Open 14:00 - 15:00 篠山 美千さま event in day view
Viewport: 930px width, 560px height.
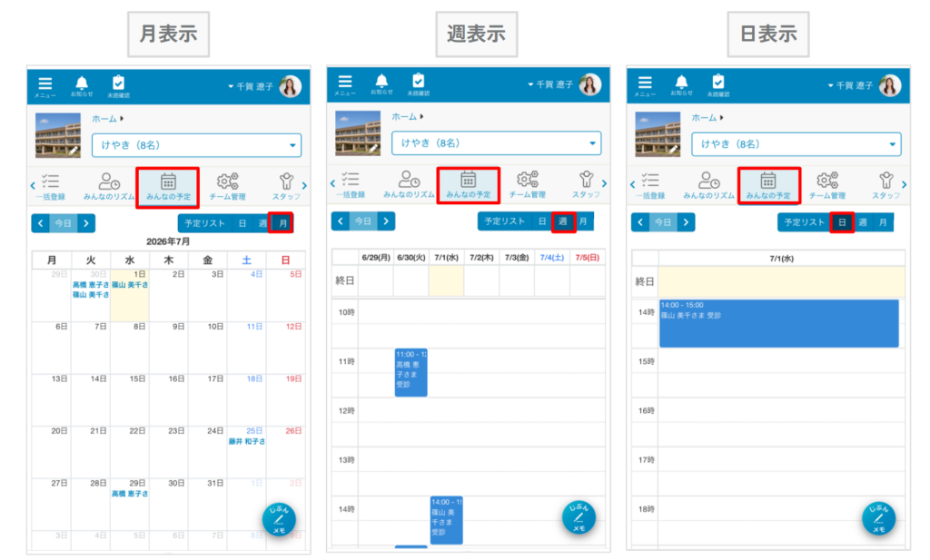778,323
